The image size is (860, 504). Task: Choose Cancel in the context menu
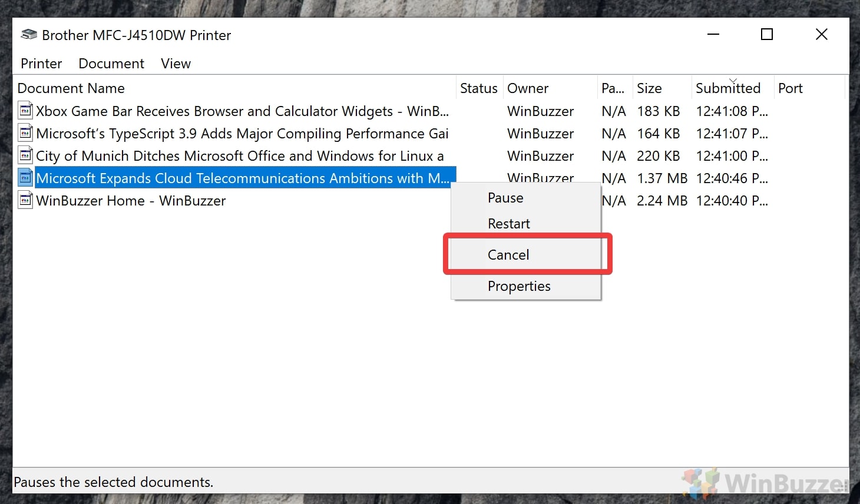click(526, 255)
